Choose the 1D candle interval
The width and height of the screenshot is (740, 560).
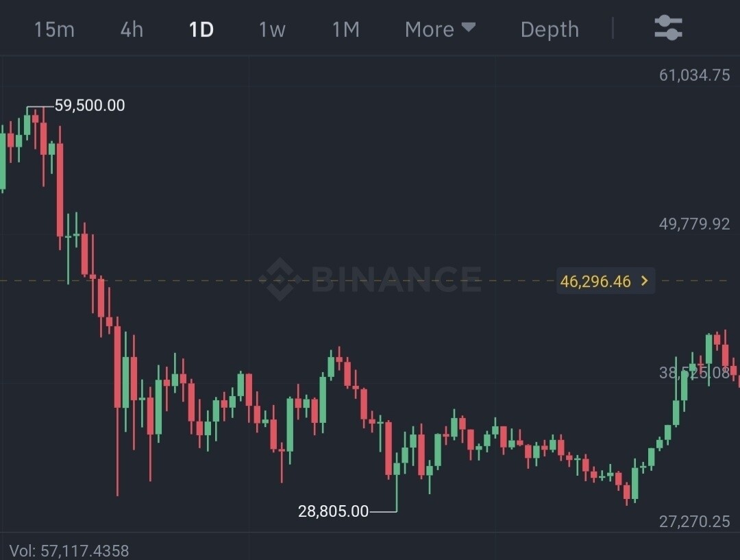click(201, 29)
